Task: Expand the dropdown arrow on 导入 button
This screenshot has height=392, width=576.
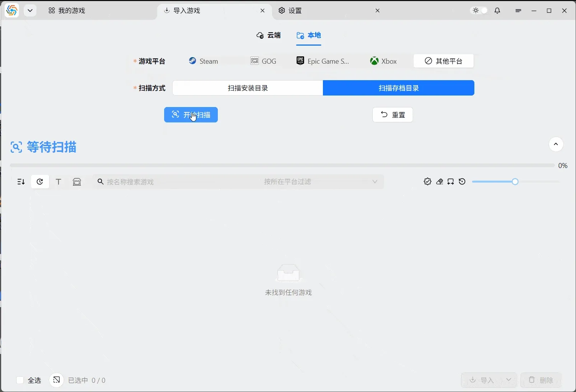Action: tap(509, 380)
